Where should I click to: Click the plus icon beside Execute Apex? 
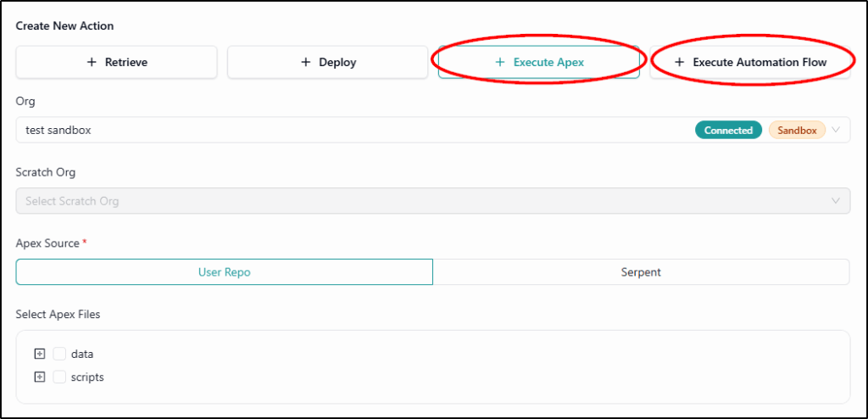[500, 63]
